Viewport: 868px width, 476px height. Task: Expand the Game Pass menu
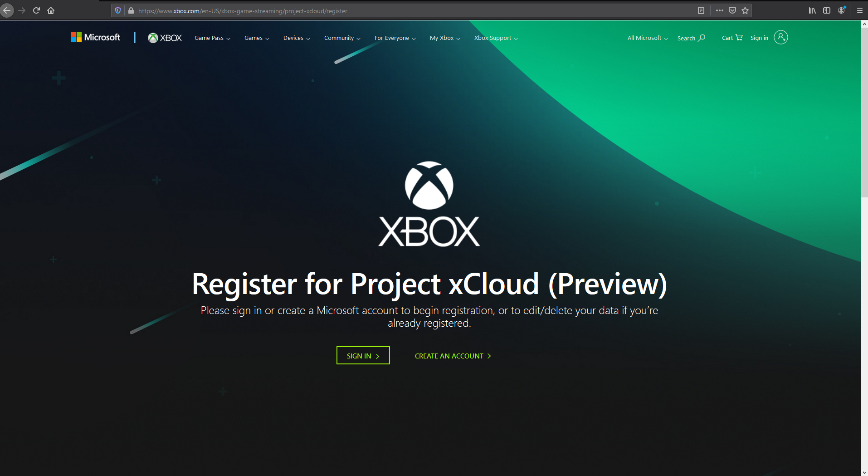point(212,38)
